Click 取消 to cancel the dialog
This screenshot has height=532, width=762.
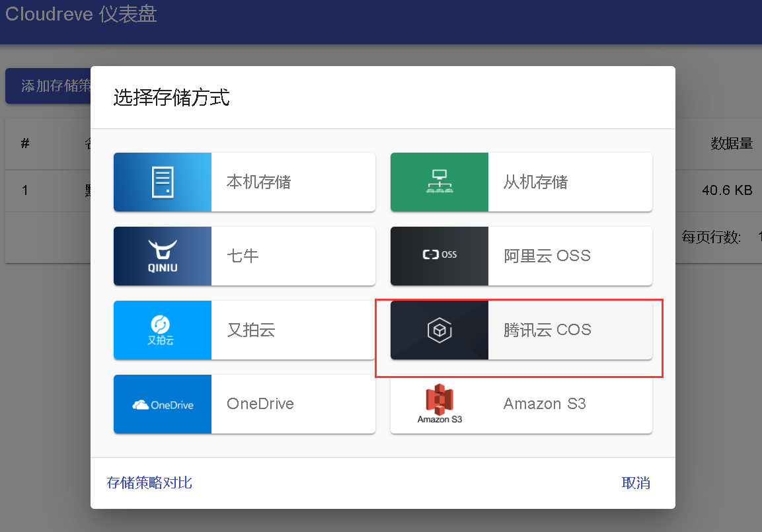pos(636,483)
